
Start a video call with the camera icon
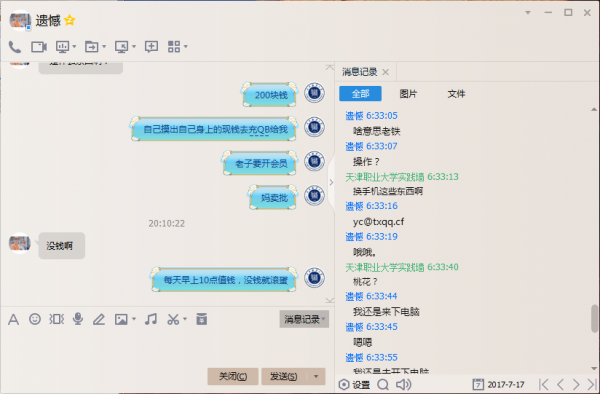(39, 47)
